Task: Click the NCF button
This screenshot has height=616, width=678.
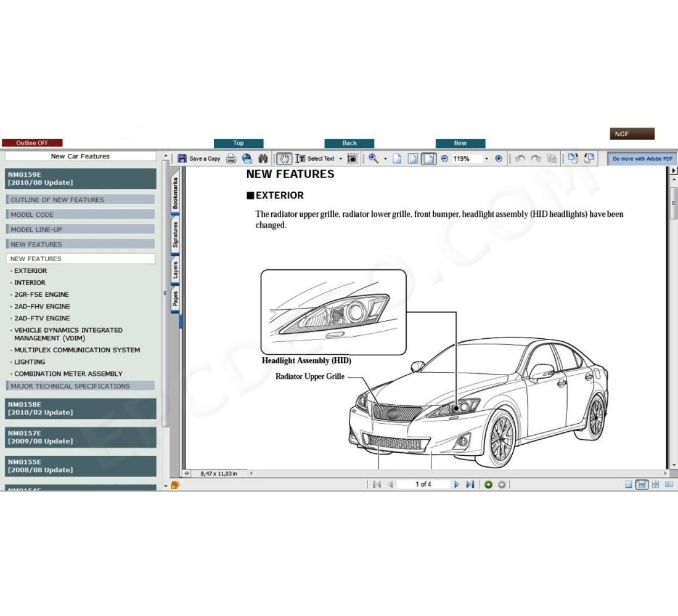Action: [632, 134]
